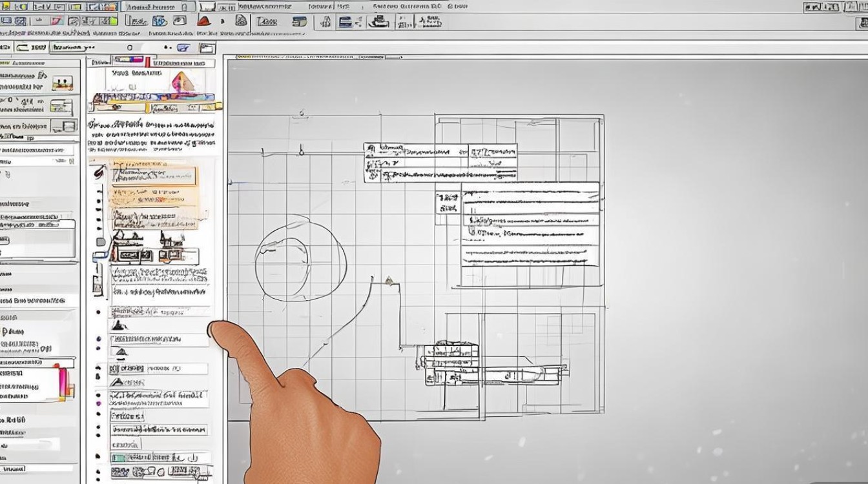Click the dark blue stacked-layers toolbar icon
Viewport: 868px width, 484px height.
coord(346,22)
